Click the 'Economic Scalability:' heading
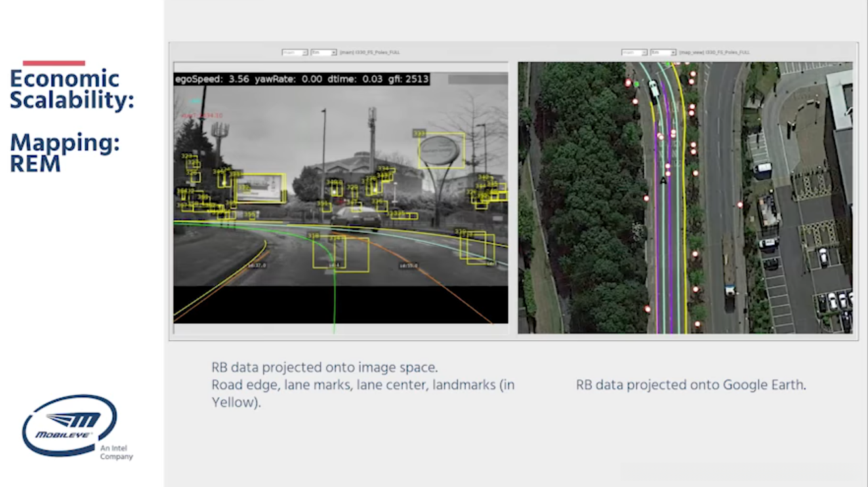 (72, 89)
